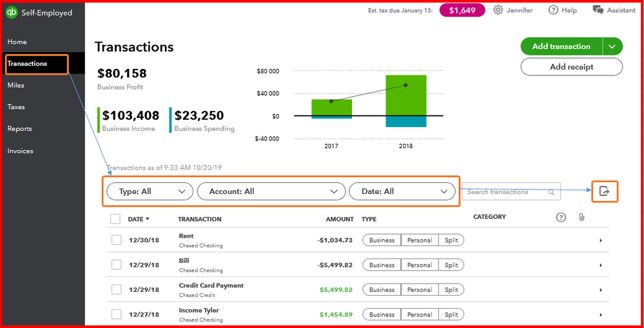Image resolution: width=644 pixels, height=328 pixels.
Task: Click the QuickBooks logo icon
Action: tap(12, 12)
